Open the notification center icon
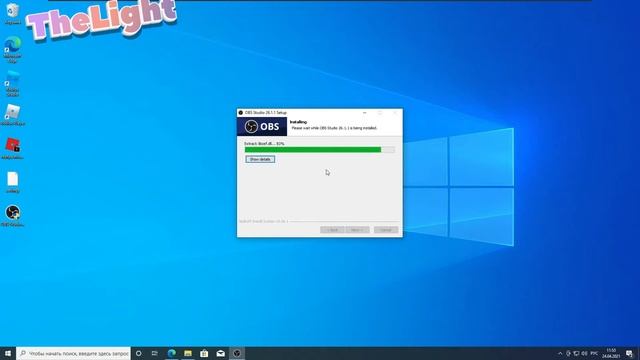The image size is (640, 360). pos(629,353)
